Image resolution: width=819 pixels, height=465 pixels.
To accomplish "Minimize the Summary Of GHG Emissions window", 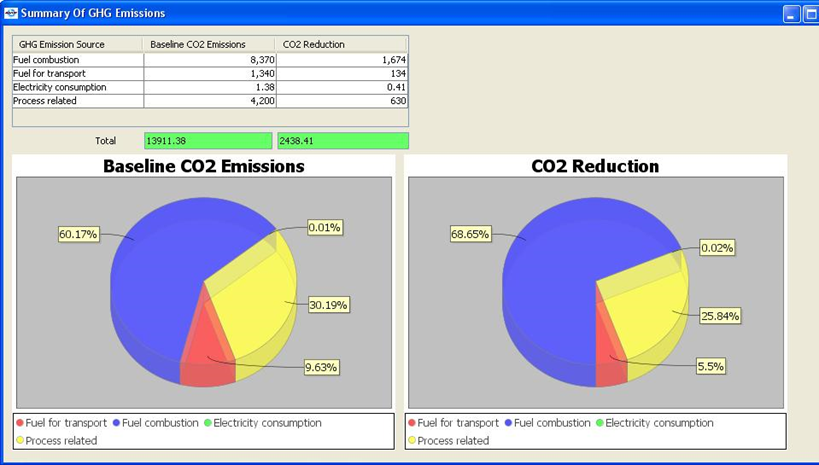I will (791, 13).
